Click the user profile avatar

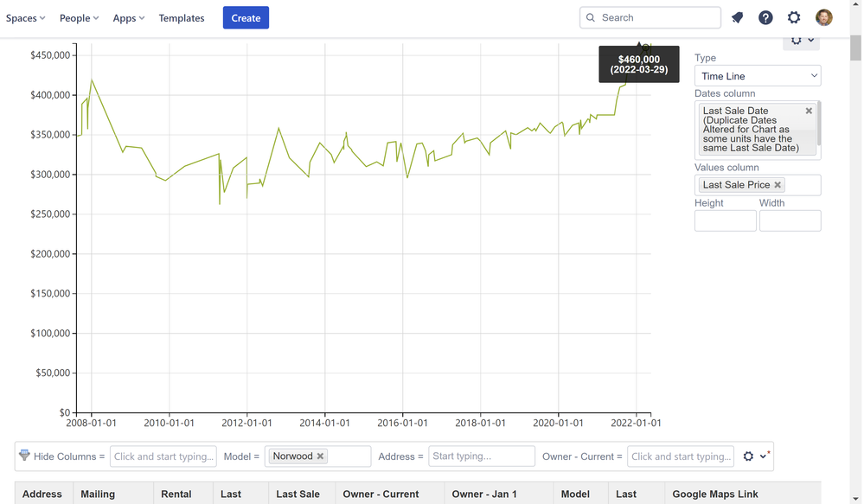point(823,17)
